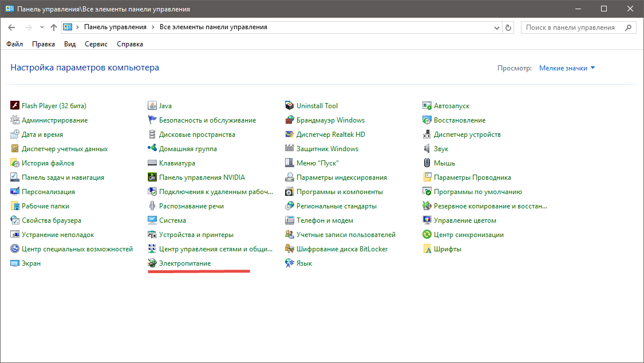
Task: Open the recent locations dropdown arrow
Action: click(x=41, y=27)
